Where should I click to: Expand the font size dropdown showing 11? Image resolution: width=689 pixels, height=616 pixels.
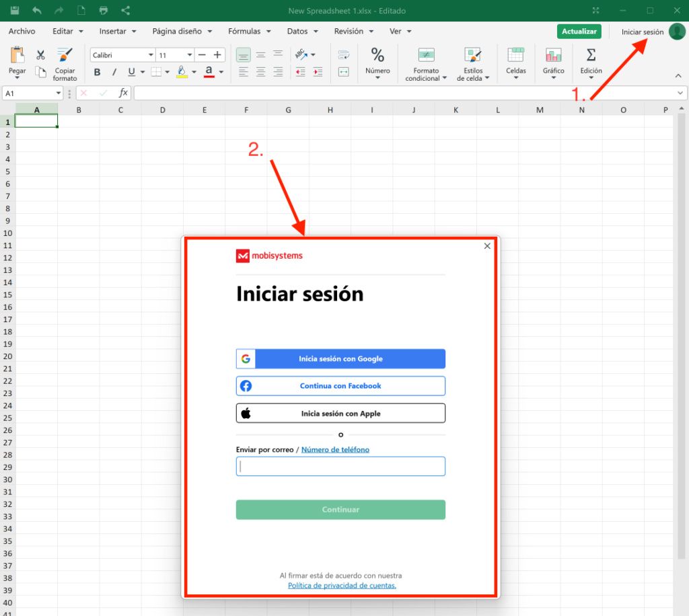(x=190, y=55)
